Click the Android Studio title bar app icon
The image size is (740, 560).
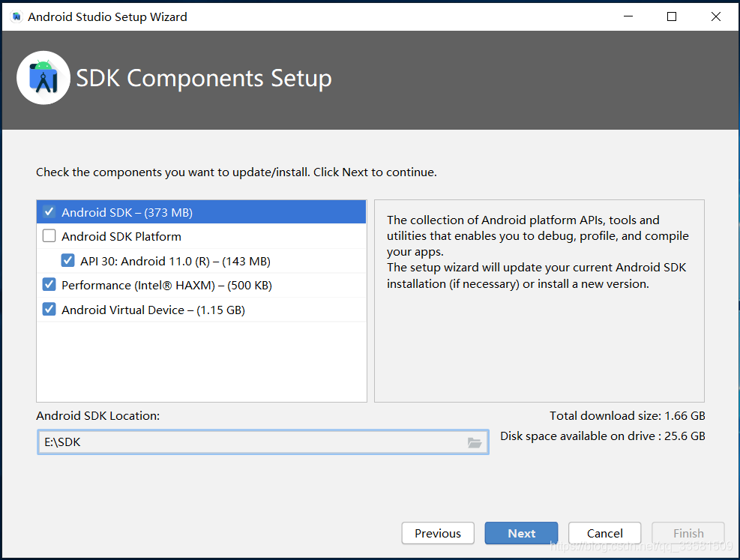tap(16, 17)
